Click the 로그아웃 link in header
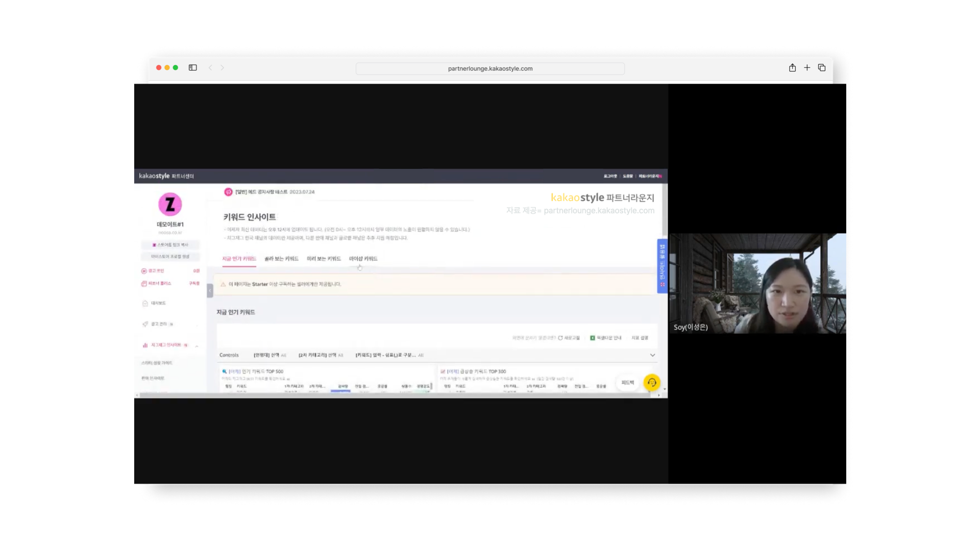This screenshot has height=551, width=980. [610, 176]
